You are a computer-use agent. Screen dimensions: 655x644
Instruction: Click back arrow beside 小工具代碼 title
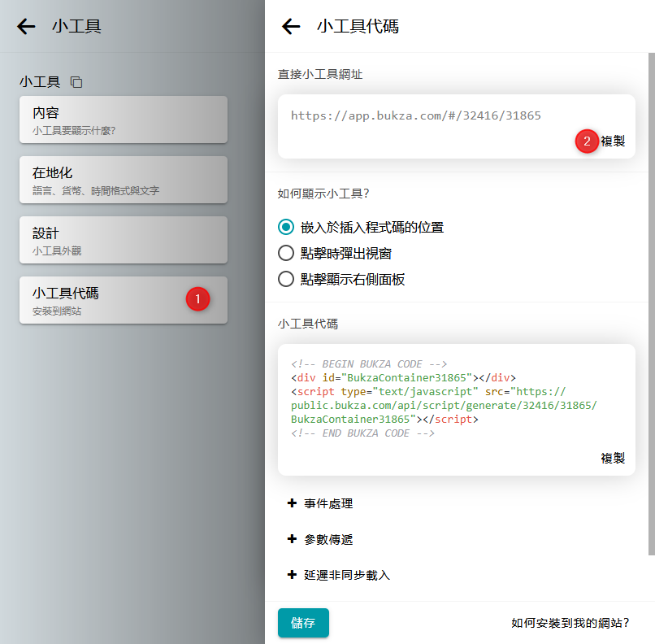tap(291, 27)
